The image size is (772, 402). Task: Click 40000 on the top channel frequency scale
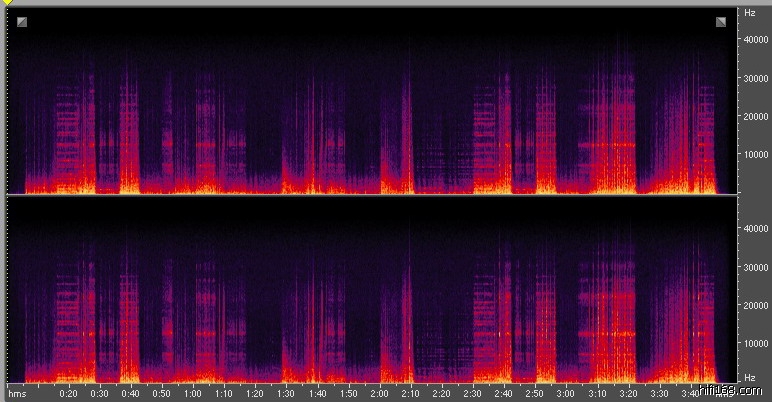pyautogui.click(x=755, y=40)
